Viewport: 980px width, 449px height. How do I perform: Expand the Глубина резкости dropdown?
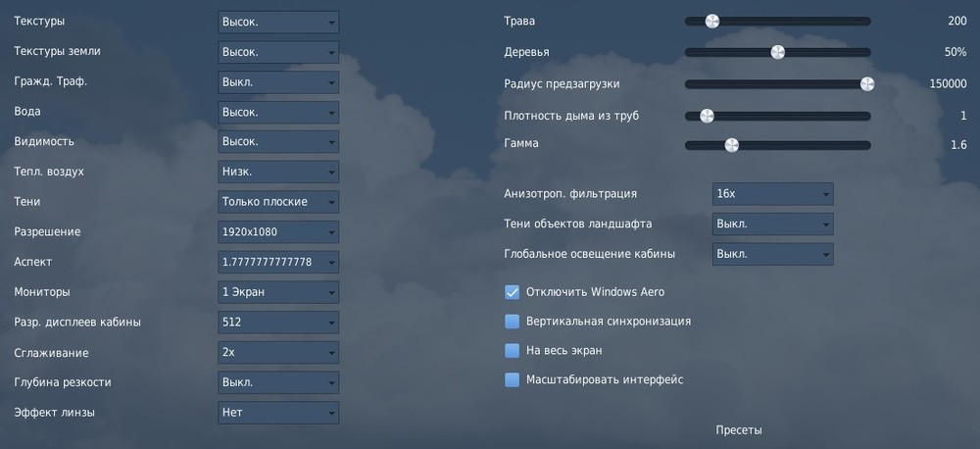click(278, 382)
